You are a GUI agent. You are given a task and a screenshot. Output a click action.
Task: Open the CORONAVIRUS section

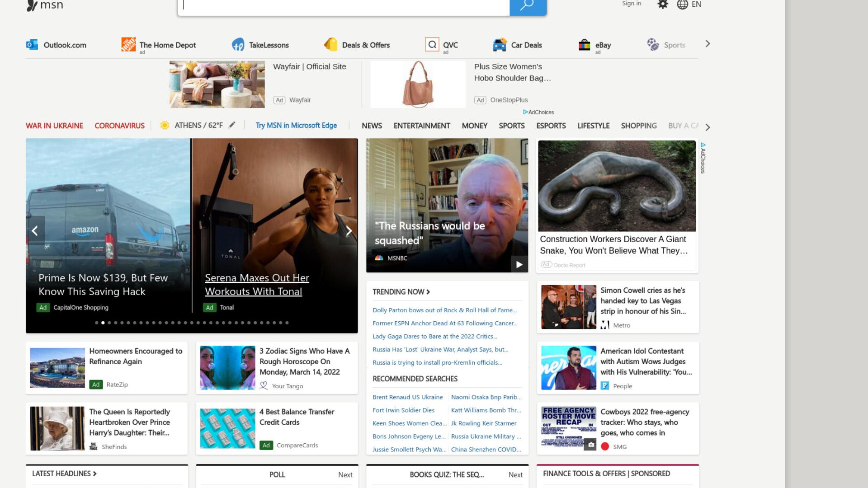click(119, 126)
